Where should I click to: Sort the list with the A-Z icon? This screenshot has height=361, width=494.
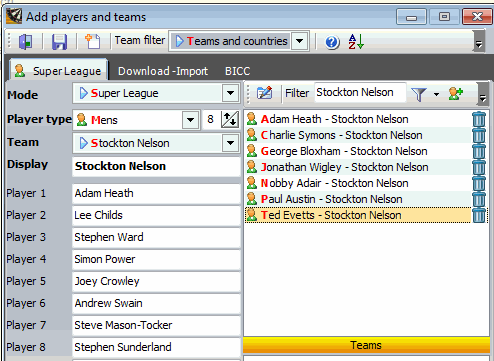click(356, 42)
